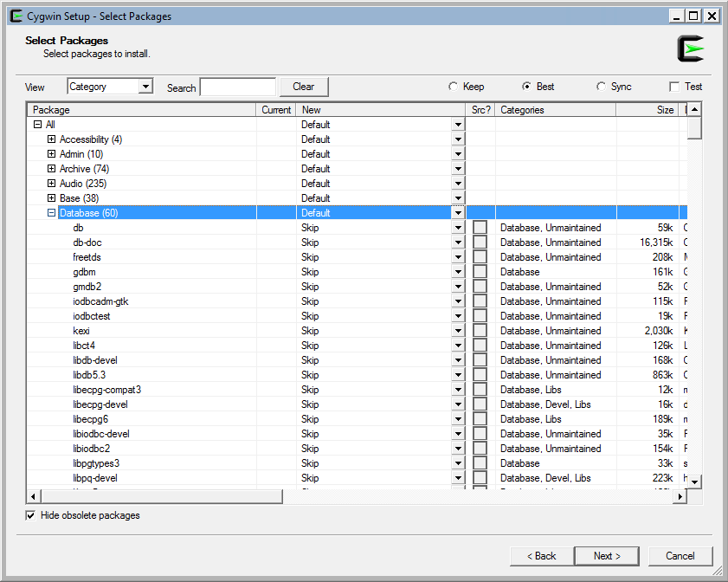This screenshot has width=728, height=582.
Task: Click the Cygwin logo in the header
Action: coord(691,48)
